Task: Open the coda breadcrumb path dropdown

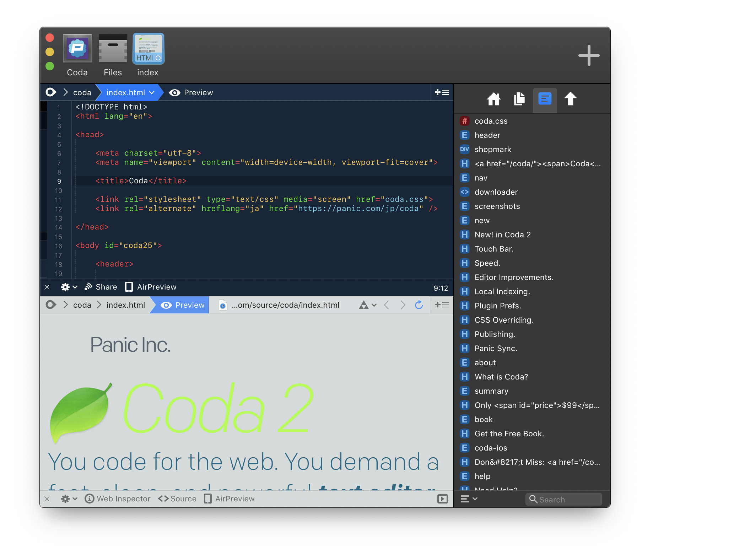Action: point(83,92)
